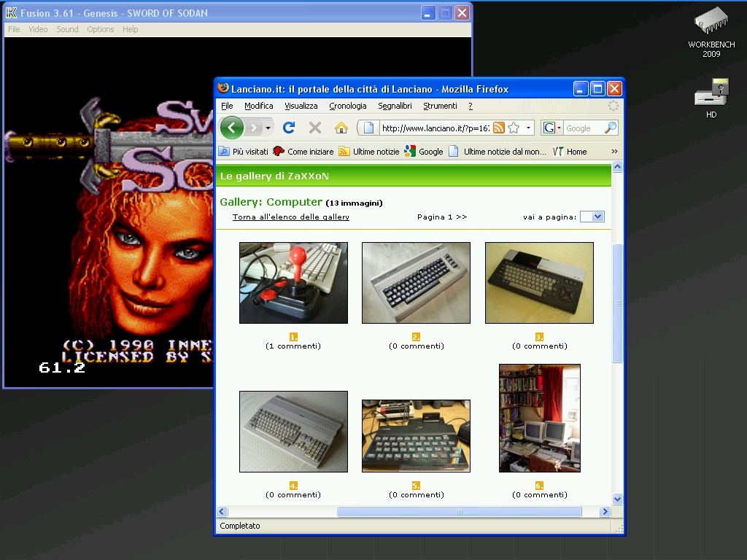Open Help menu in Fusion window

click(x=130, y=29)
